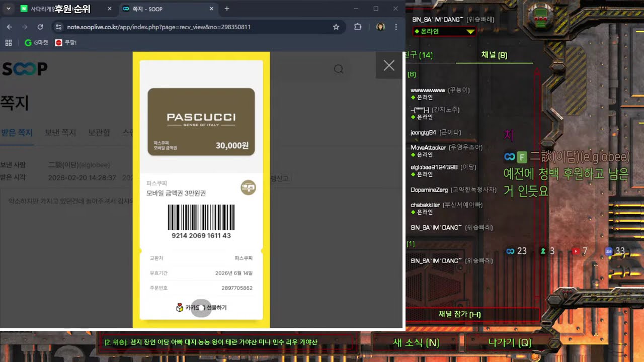Open the apps grid in bookmarks bar
This screenshot has width=644, height=362.
8,43
